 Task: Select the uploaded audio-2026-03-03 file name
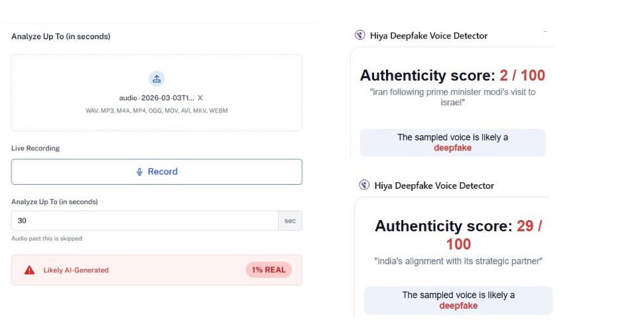[157, 98]
